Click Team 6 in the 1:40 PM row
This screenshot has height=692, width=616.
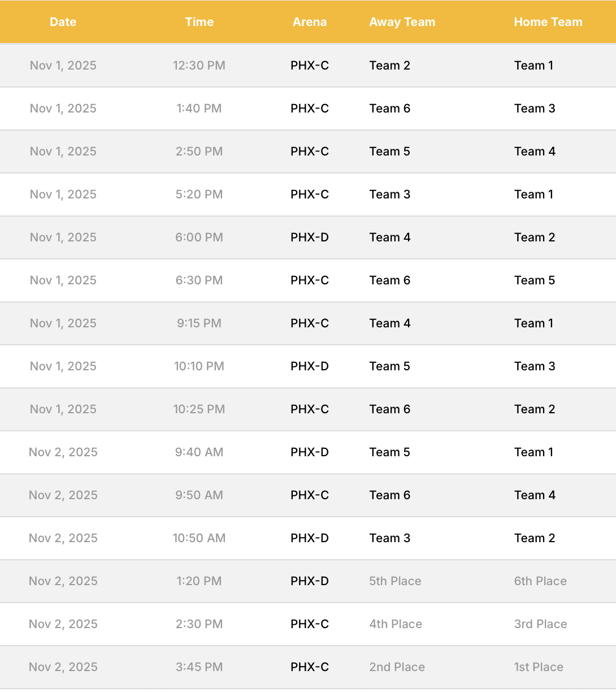click(x=389, y=109)
